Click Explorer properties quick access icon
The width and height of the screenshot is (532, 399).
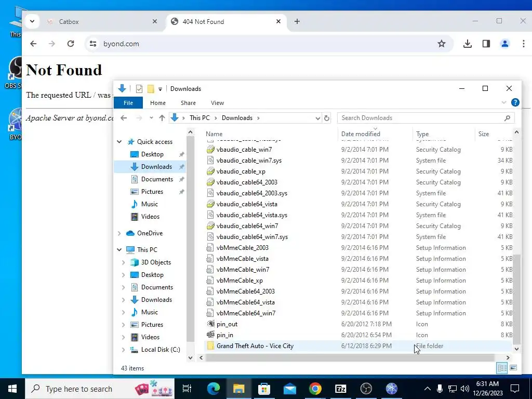pos(139,89)
